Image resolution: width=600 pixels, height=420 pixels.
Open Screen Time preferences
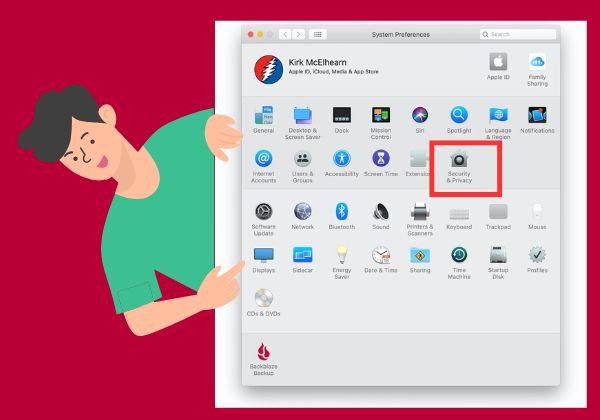tap(381, 163)
